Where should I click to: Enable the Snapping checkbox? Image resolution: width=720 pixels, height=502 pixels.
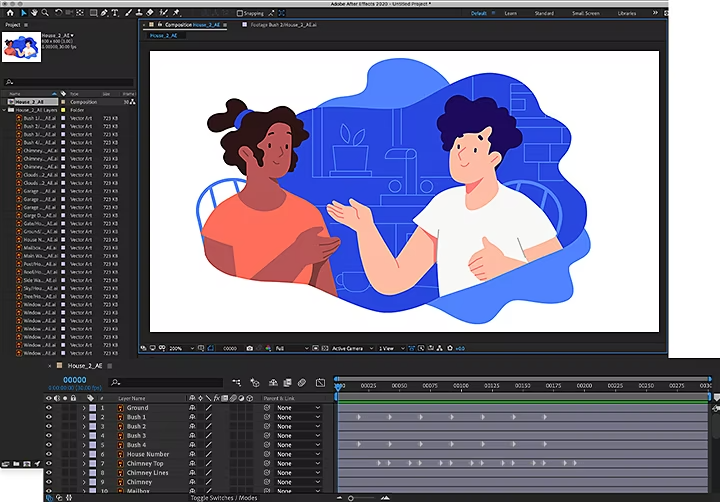pyautogui.click(x=241, y=13)
